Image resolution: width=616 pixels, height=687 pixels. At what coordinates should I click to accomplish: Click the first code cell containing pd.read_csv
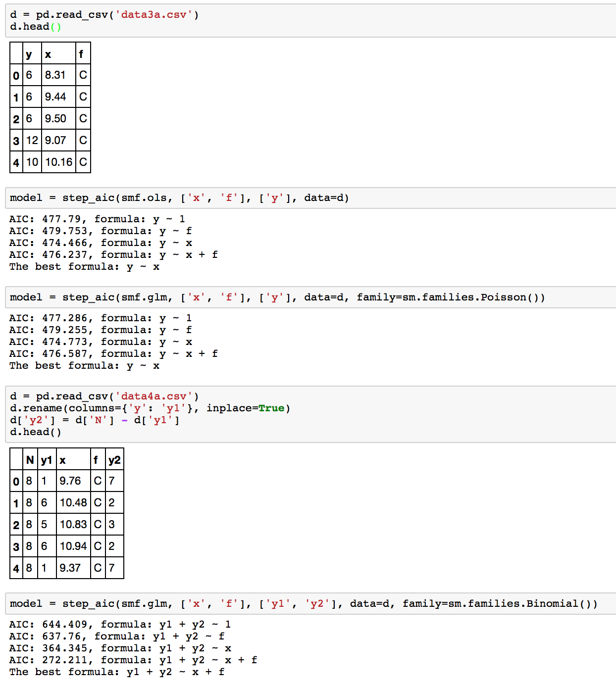(x=149, y=21)
